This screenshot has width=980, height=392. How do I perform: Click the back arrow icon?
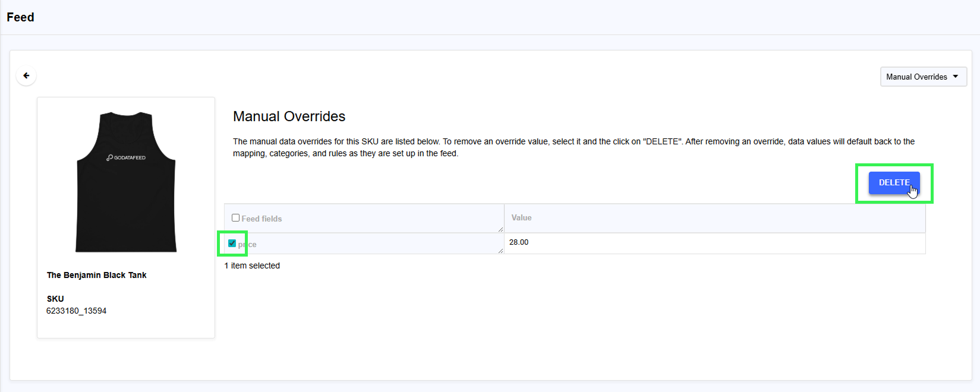click(26, 75)
